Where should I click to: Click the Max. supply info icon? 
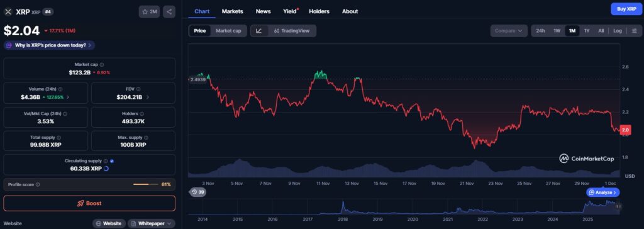click(x=145, y=137)
